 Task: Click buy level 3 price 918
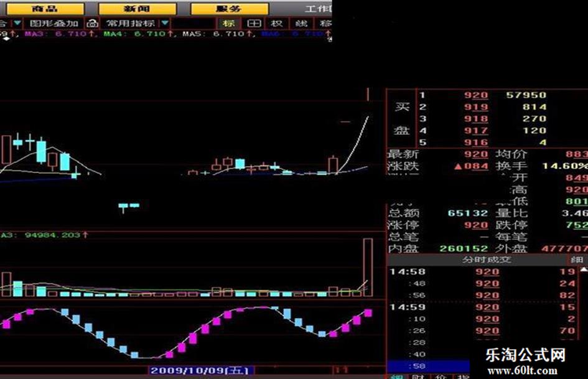tap(476, 119)
